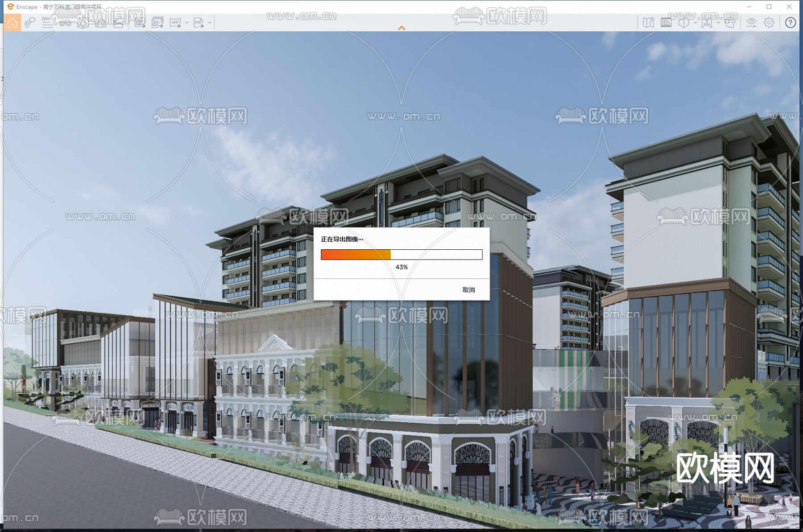Toggle VR headset mode
This screenshot has width=803, height=532.
(730, 23)
